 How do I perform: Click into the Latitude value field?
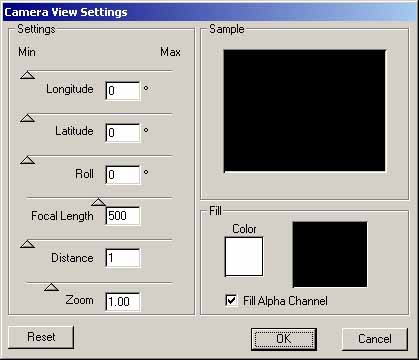(x=123, y=133)
